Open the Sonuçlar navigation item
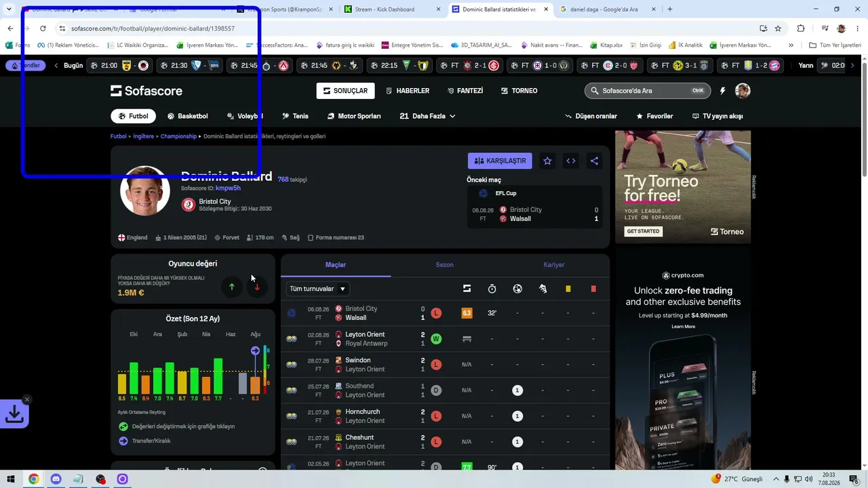Viewport: 868px width, 488px height. (345, 91)
